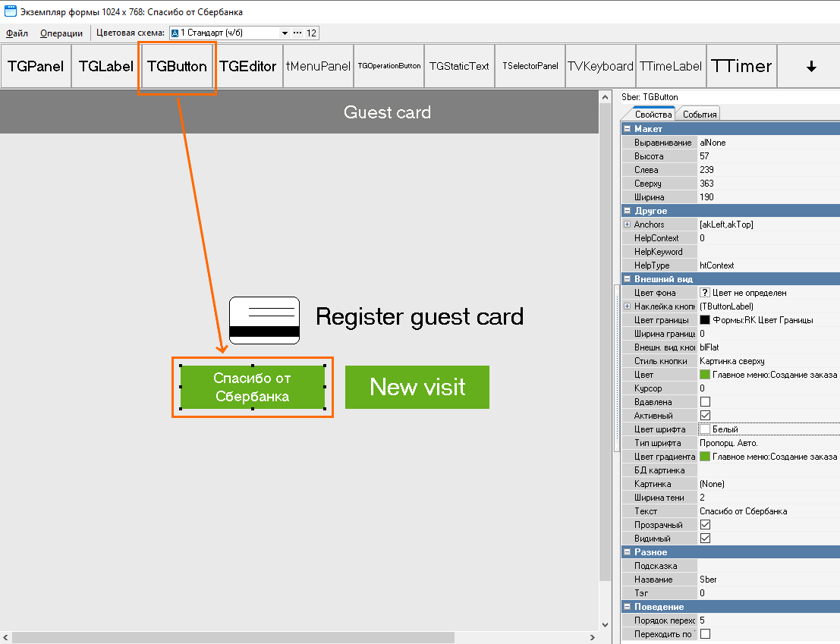Viewport: 840px width, 644px height.
Task: Disable the Видимый checkbox
Action: coord(705,539)
